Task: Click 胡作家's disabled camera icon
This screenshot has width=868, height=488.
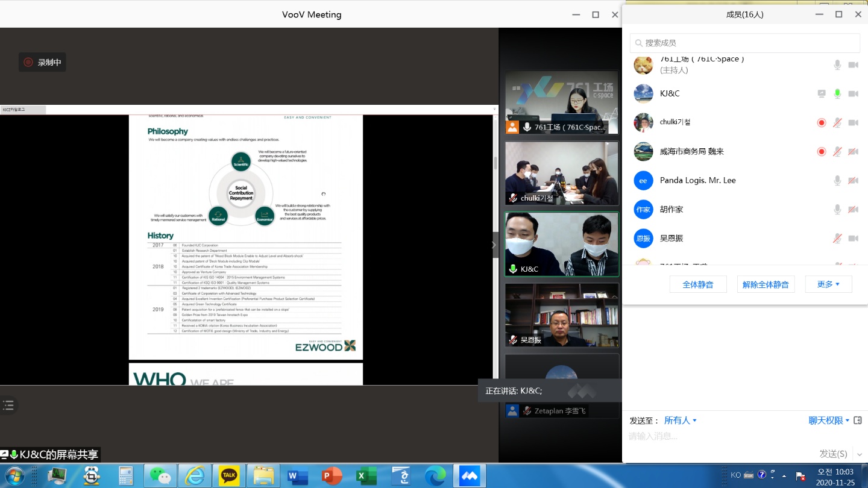Action: 853,209
